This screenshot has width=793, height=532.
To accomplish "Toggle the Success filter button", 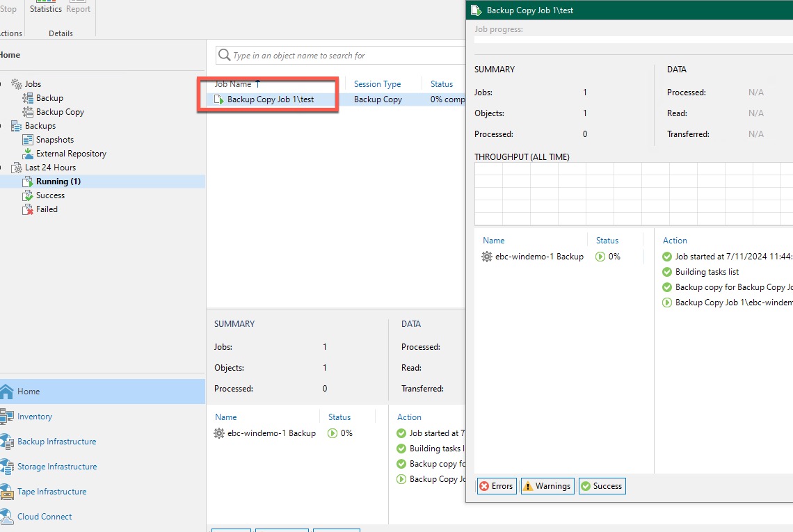I will 601,486.
